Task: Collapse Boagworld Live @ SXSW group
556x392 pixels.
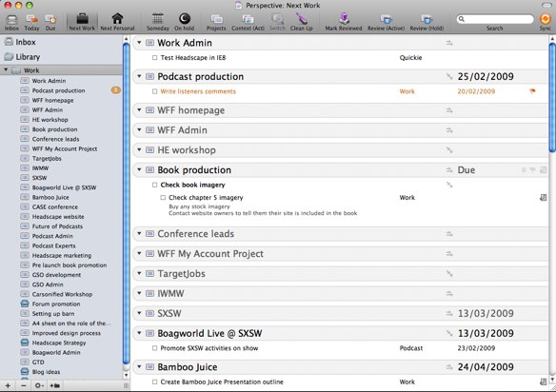Action: click(x=139, y=333)
